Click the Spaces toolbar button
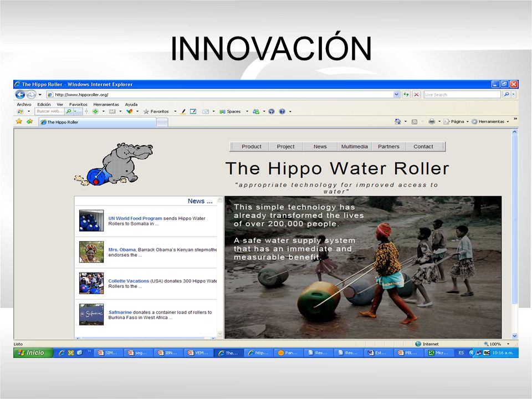The width and height of the screenshot is (532, 399). coord(230,111)
